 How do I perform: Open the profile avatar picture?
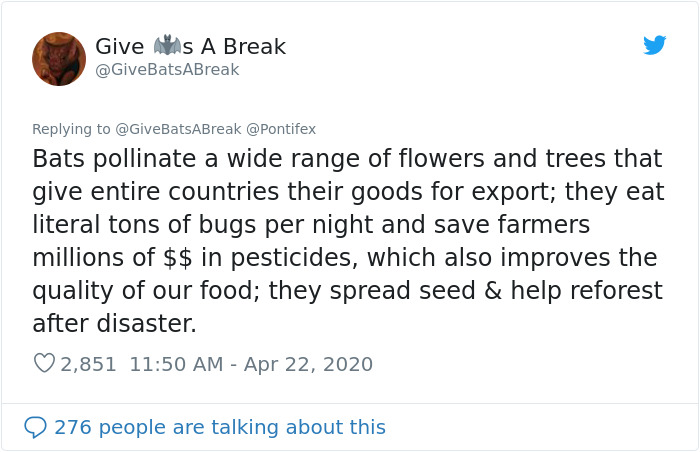point(59,58)
